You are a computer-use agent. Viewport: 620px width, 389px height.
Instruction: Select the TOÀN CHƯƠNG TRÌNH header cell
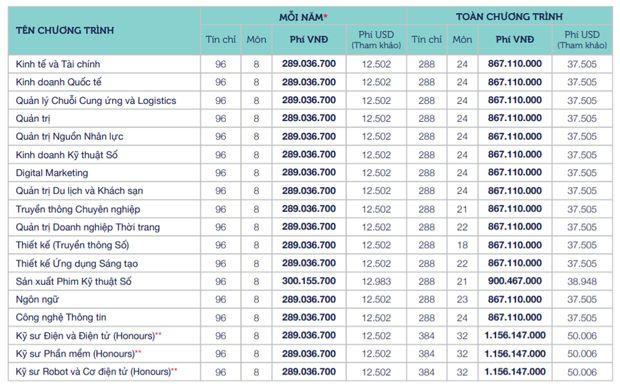(509, 17)
